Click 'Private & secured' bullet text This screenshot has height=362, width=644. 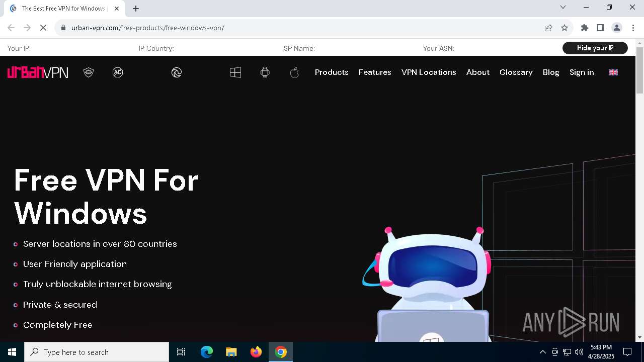tap(60, 305)
